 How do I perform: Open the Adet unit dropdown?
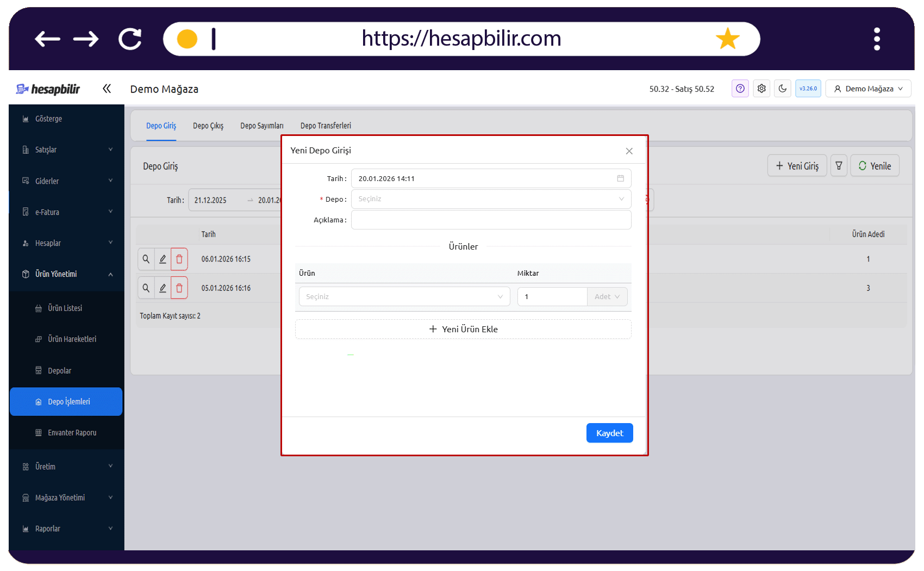pyautogui.click(x=607, y=297)
